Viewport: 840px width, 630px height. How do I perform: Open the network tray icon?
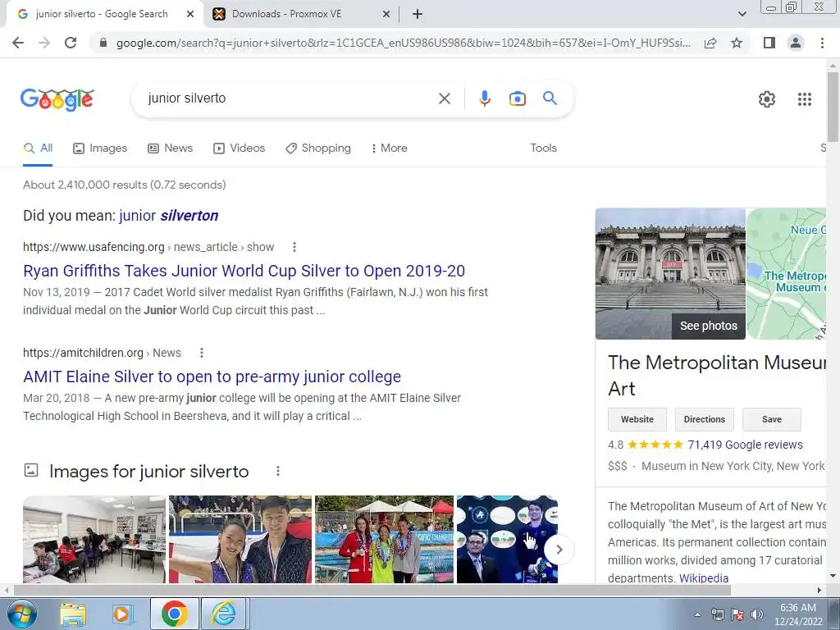pos(717,614)
